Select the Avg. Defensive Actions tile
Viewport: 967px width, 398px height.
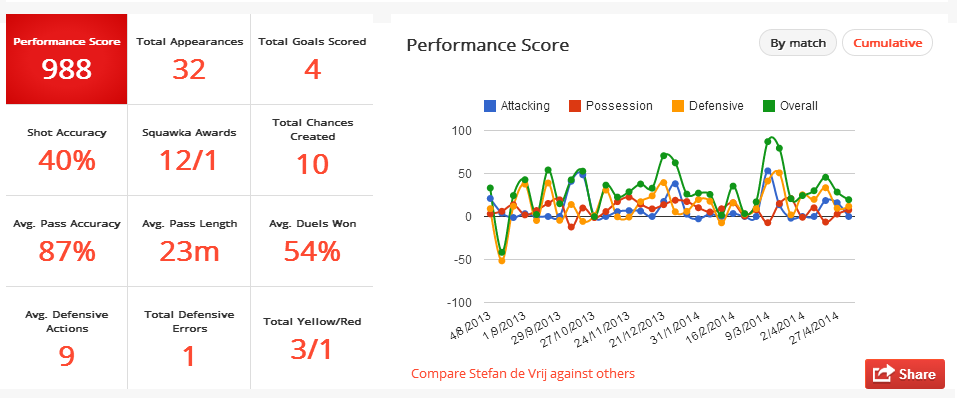tap(67, 338)
